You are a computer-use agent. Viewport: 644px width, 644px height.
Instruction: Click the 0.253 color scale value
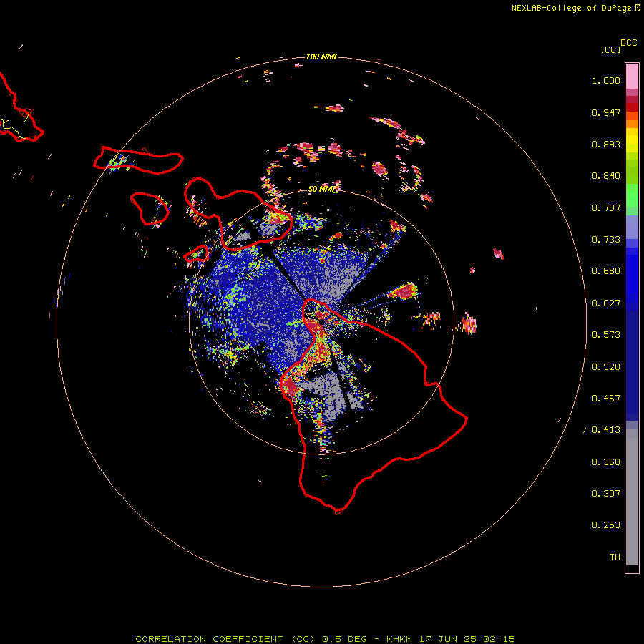click(606, 525)
